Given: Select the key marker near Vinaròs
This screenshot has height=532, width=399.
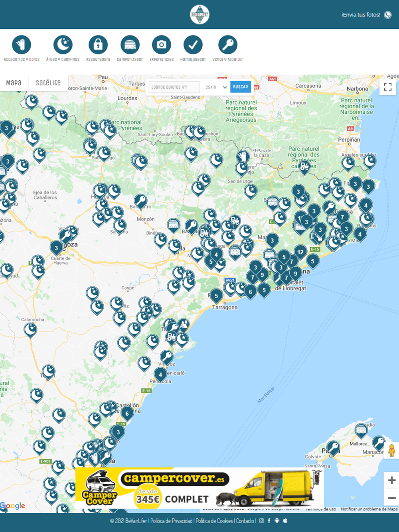Looking at the screenshot, I should coord(166,357).
